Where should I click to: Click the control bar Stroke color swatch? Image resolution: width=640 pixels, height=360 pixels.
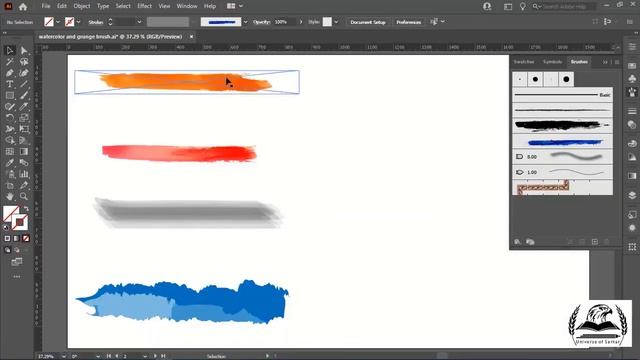coord(69,22)
